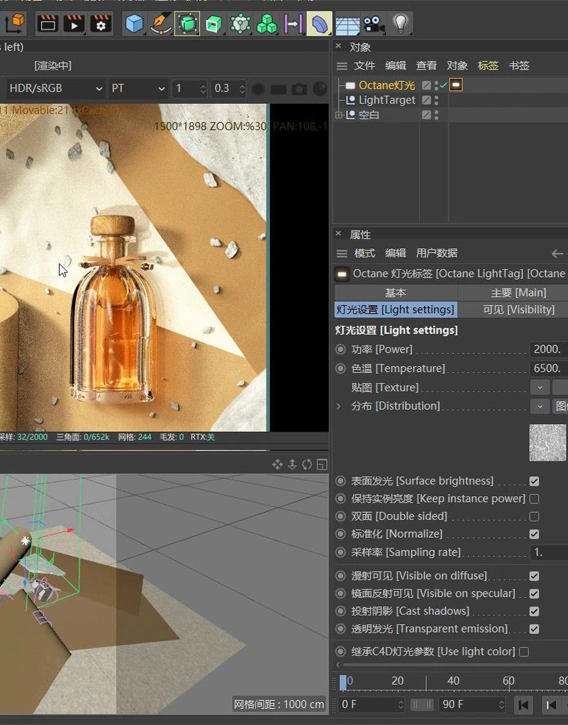Select the LightTarget object
This screenshot has width=568, height=725.
(387, 100)
